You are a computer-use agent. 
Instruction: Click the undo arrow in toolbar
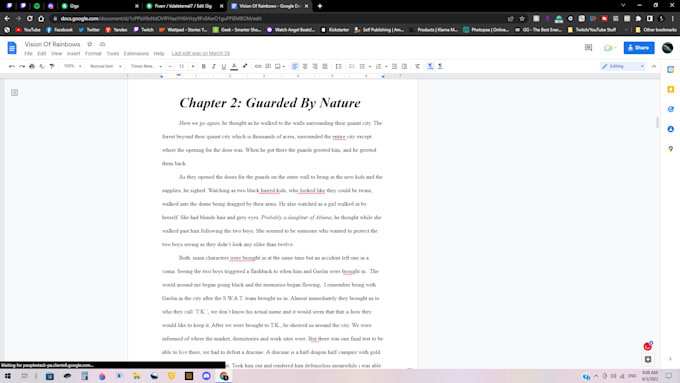pos(12,66)
